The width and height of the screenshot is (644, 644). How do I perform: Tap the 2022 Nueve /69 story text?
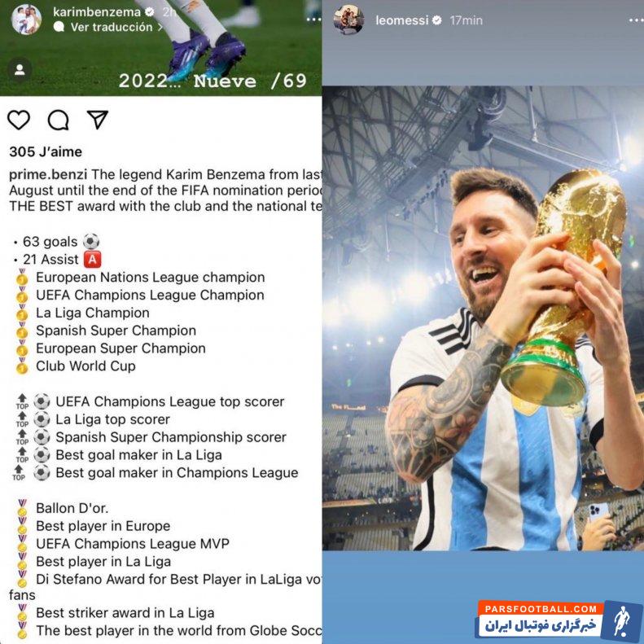(x=212, y=81)
